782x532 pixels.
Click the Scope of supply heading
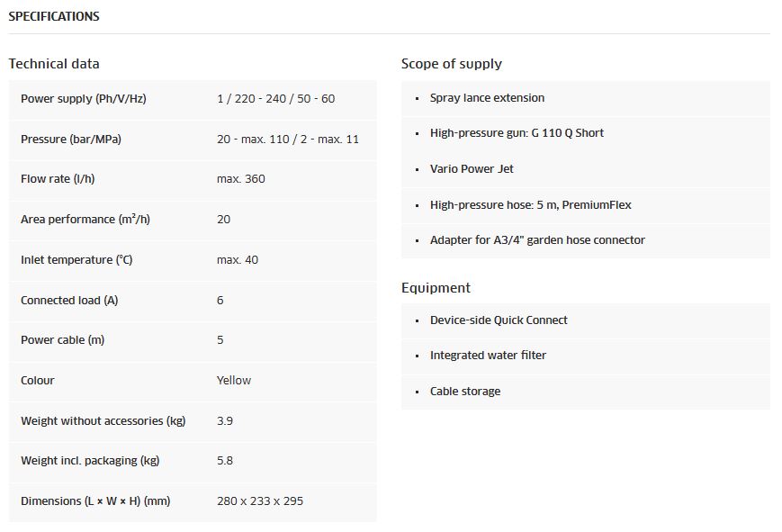point(452,64)
